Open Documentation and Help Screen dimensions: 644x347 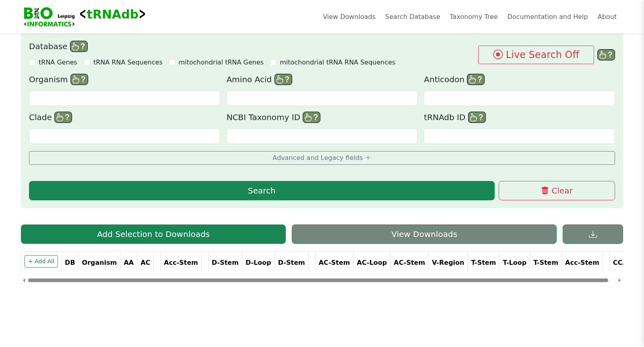coord(547,17)
